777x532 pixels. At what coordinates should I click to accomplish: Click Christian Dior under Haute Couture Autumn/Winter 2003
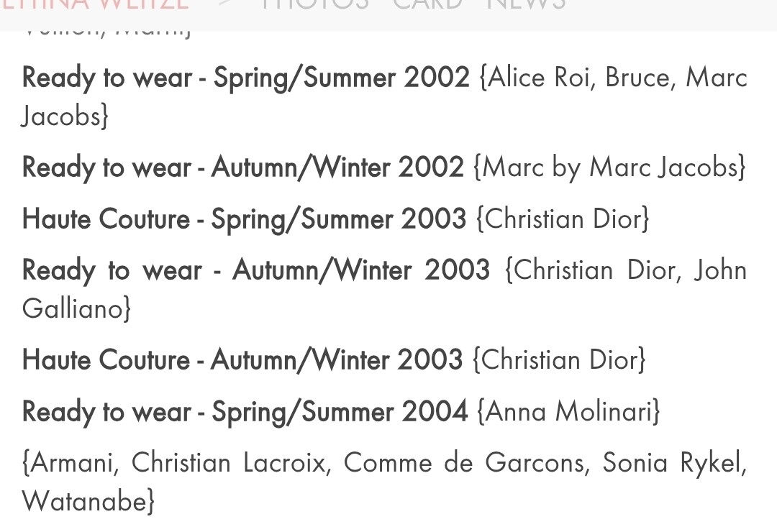pyautogui.click(x=559, y=359)
